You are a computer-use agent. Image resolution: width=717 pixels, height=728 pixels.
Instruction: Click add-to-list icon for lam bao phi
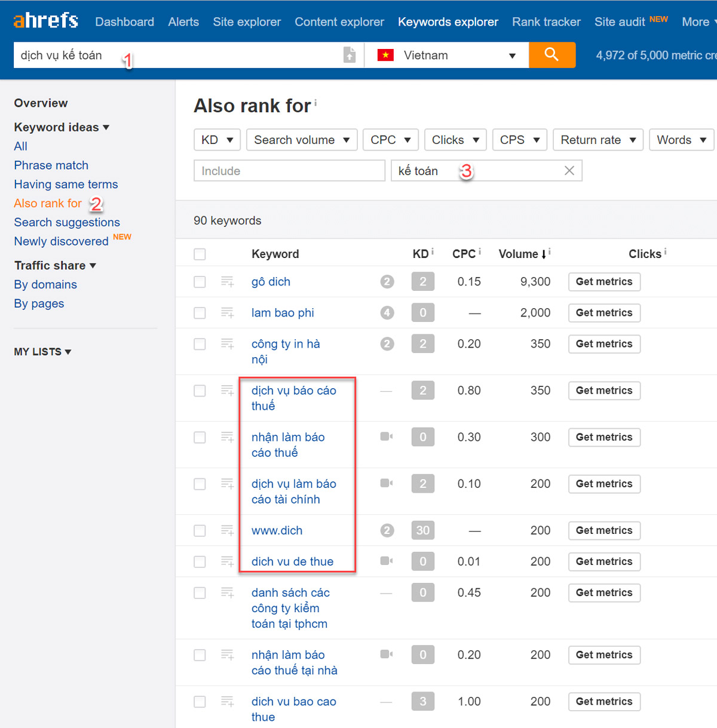(x=227, y=312)
